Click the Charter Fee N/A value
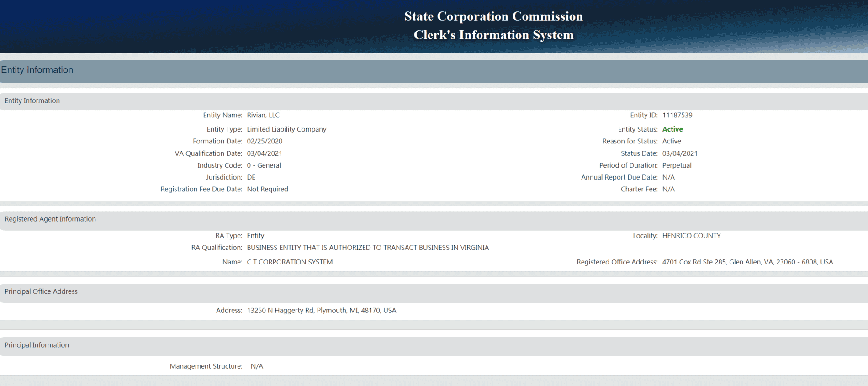Viewport: 868px width, 386px height. click(668, 189)
